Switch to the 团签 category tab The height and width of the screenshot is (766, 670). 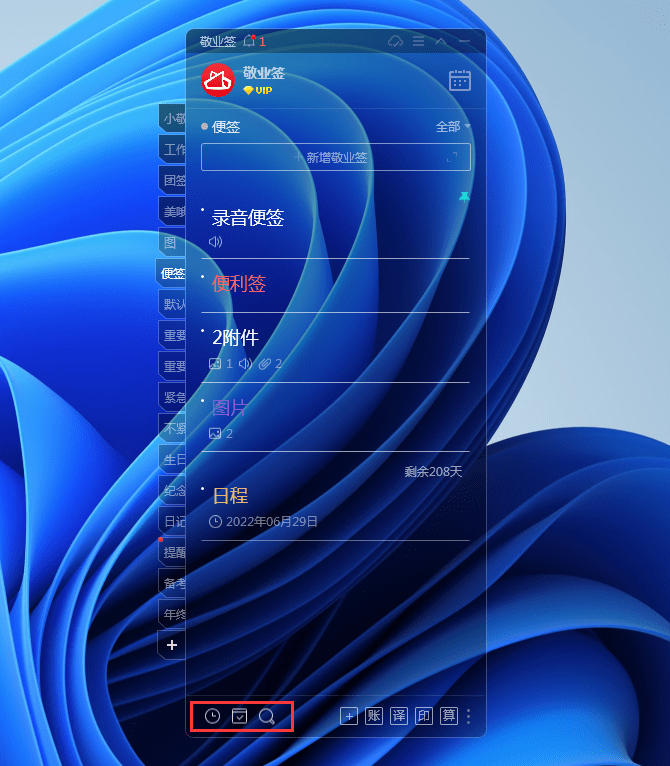tap(172, 180)
